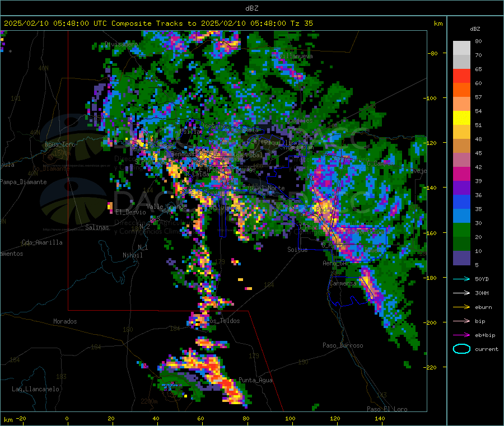The image size is (504, 426).
Task: Click the 'dBZ' title at window top
Action: [x=251, y=8]
